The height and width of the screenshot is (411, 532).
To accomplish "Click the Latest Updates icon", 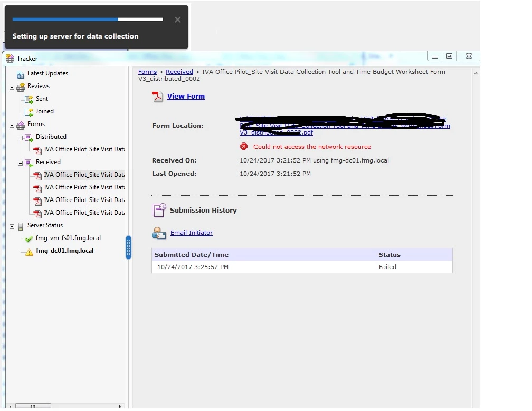I will point(21,74).
